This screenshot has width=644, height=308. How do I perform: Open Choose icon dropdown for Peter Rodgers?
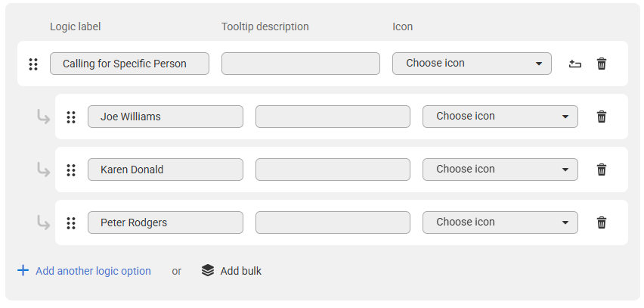[500, 222]
